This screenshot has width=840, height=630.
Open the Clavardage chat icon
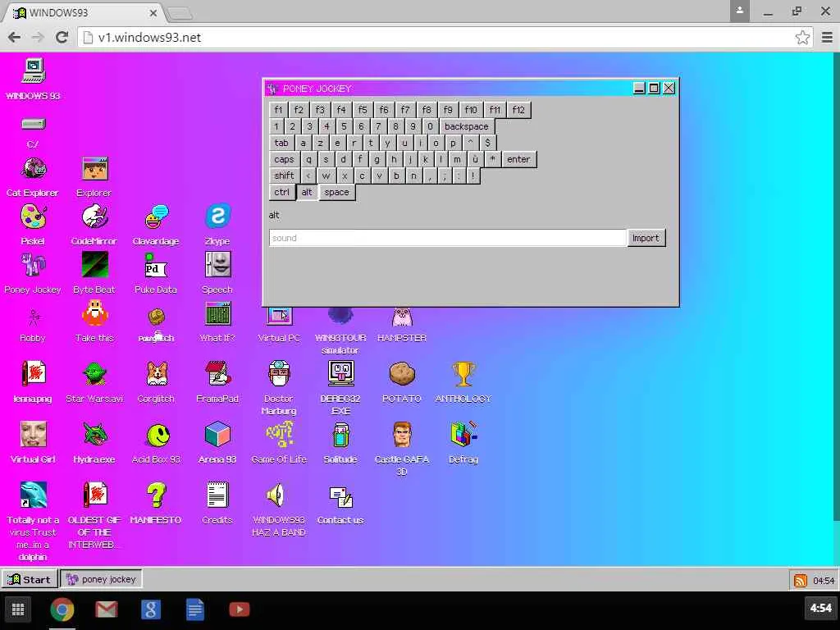point(157,217)
